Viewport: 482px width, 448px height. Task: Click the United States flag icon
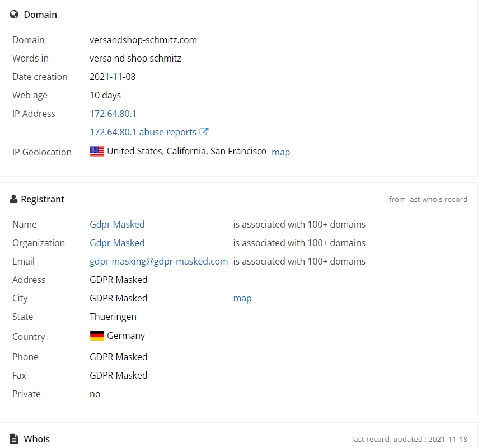[97, 152]
